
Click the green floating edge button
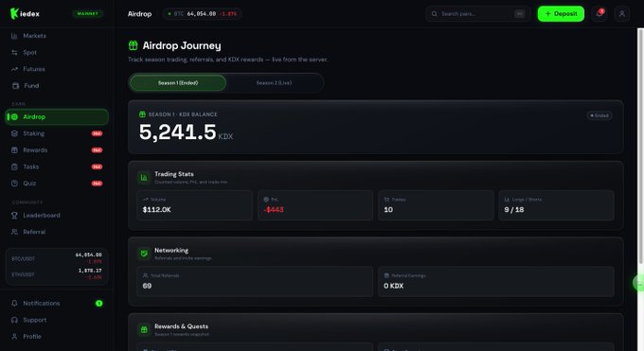[638, 283]
